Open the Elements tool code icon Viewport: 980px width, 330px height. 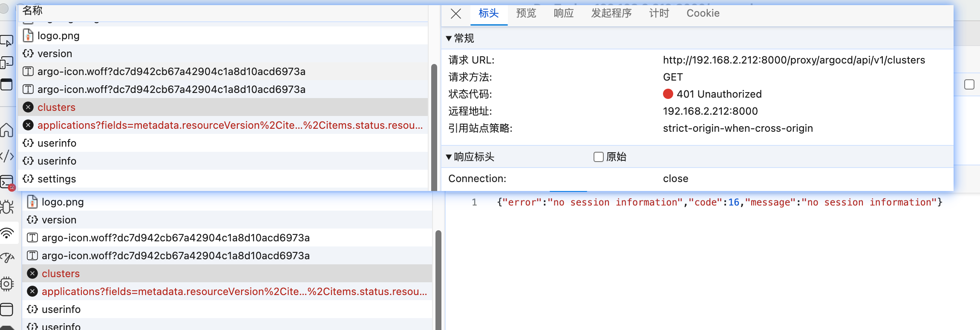7,156
